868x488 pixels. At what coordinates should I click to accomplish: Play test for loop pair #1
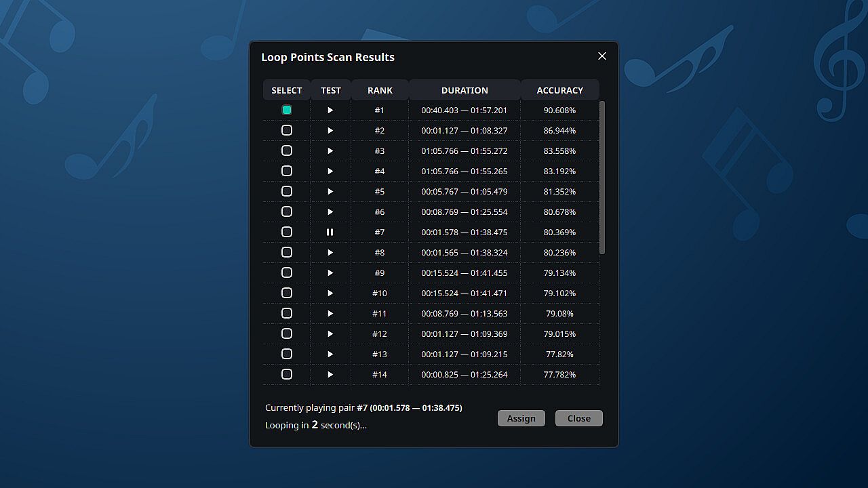[x=330, y=110]
